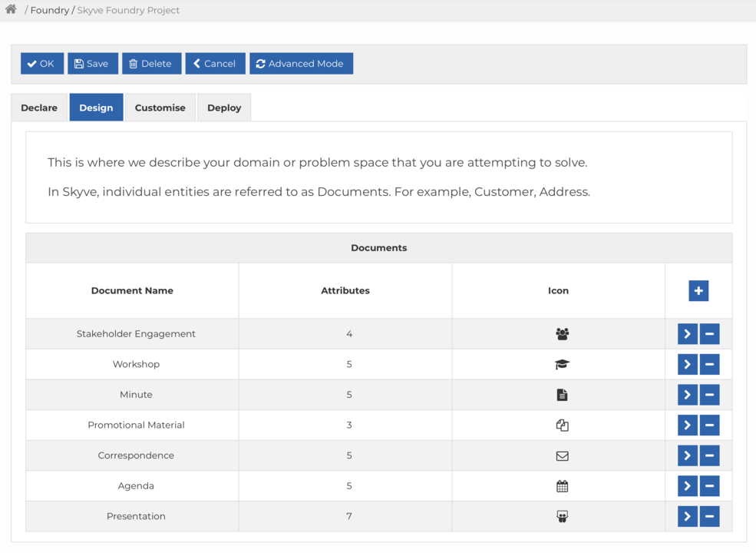Select the Agenda name cell

click(133, 486)
